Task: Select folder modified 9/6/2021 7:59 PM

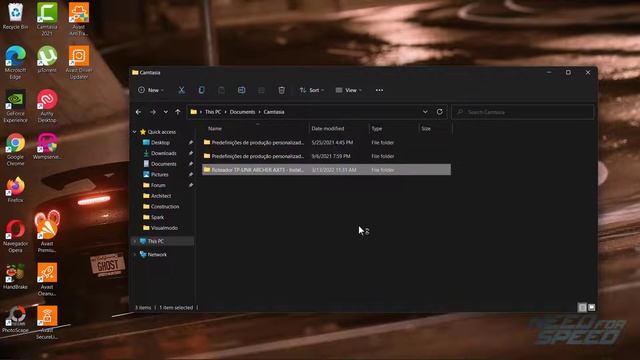Action: pyautogui.click(x=327, y=156)
